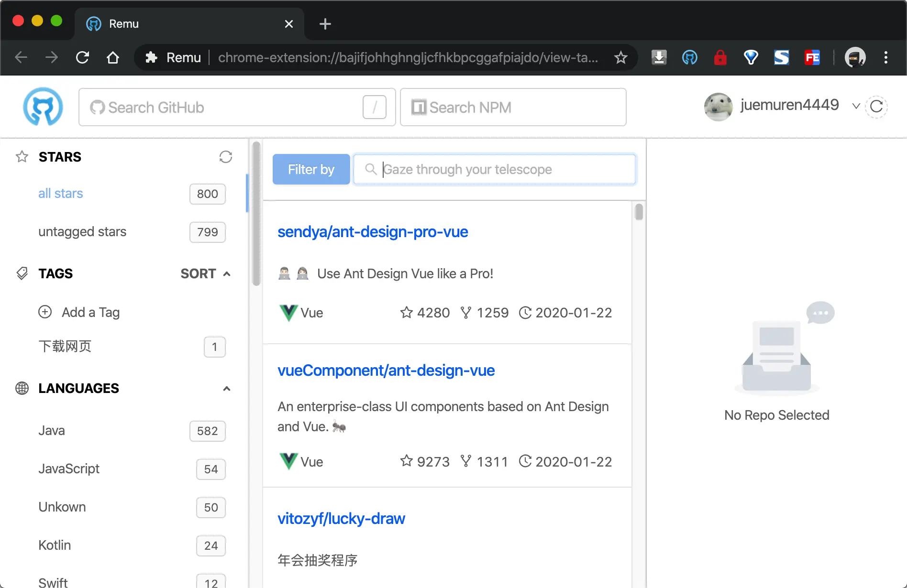Open the juemuren4449 account dropdown
The image size is (907, 588).
point(856,106)
